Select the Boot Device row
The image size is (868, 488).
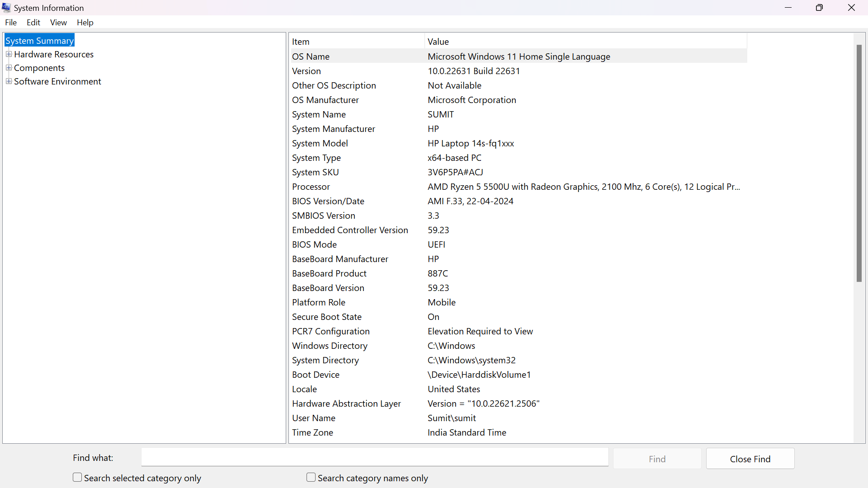click(x=518, y=375)
